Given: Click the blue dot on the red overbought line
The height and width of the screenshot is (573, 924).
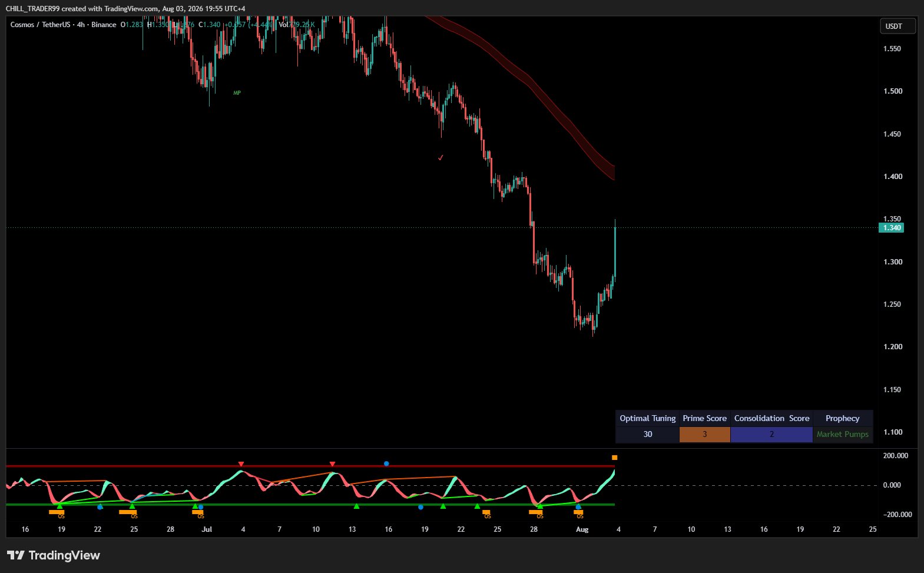Looking at the screenshot, I should (386, 463).
